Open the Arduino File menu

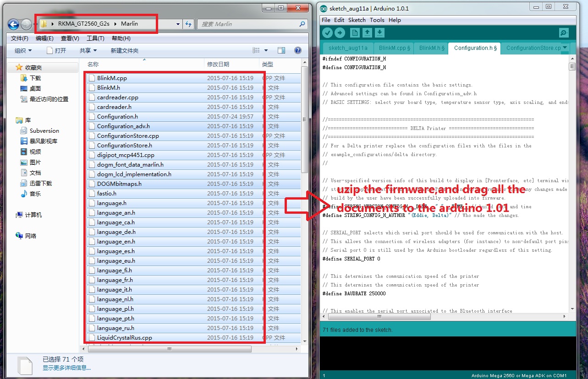pos(326,20)
